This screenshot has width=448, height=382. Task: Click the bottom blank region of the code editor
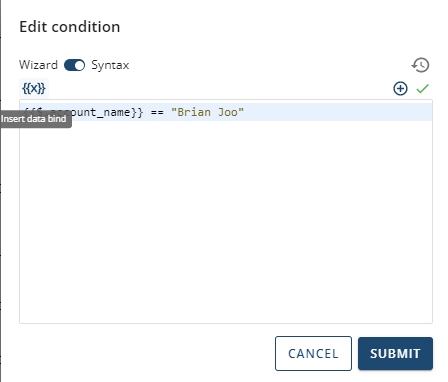pyautogui.click(x=226, y=293)
